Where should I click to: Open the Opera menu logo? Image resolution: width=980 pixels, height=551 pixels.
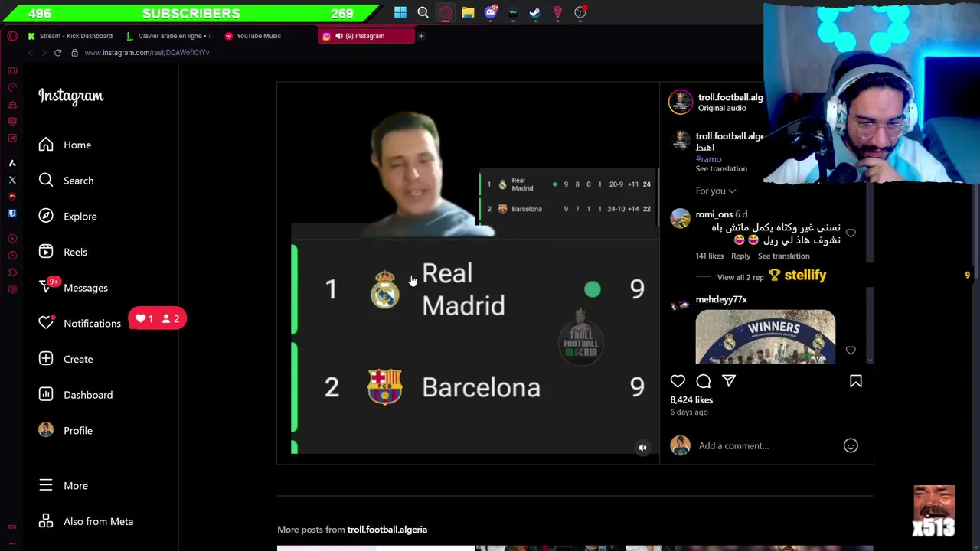[12, 36]
